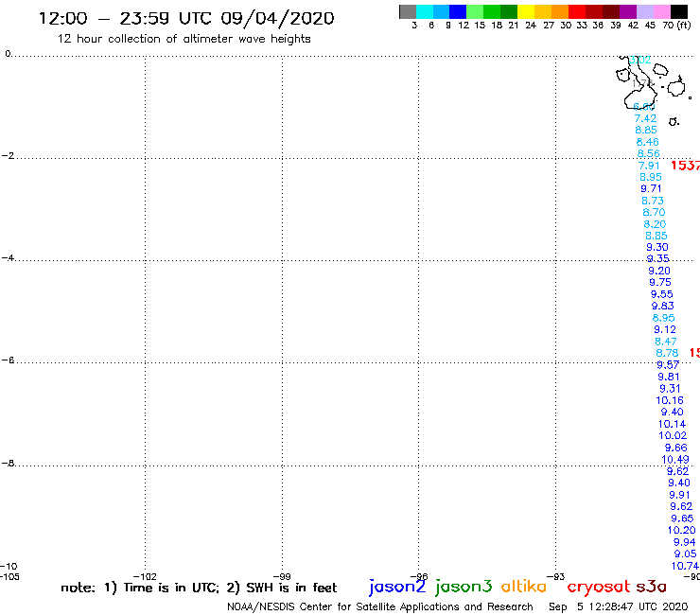The height and width of the screenshot is (615, 700).
Task: Click the wave height reading 8.46
Action: [648, 142]
